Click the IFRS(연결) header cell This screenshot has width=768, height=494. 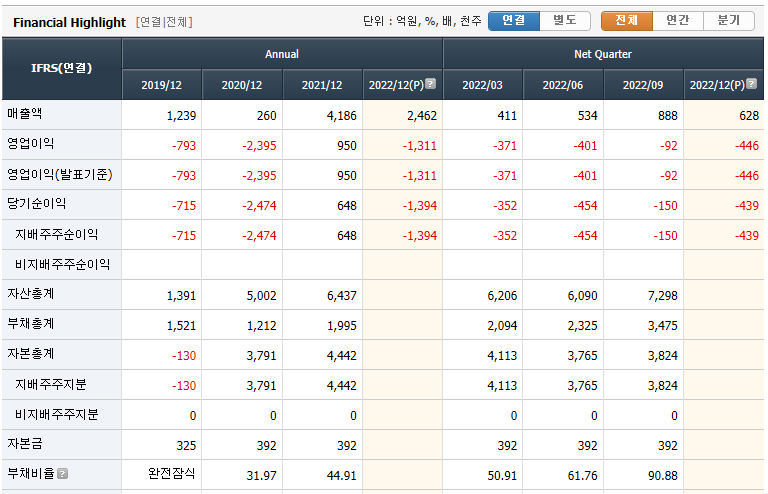coord(62,69)
